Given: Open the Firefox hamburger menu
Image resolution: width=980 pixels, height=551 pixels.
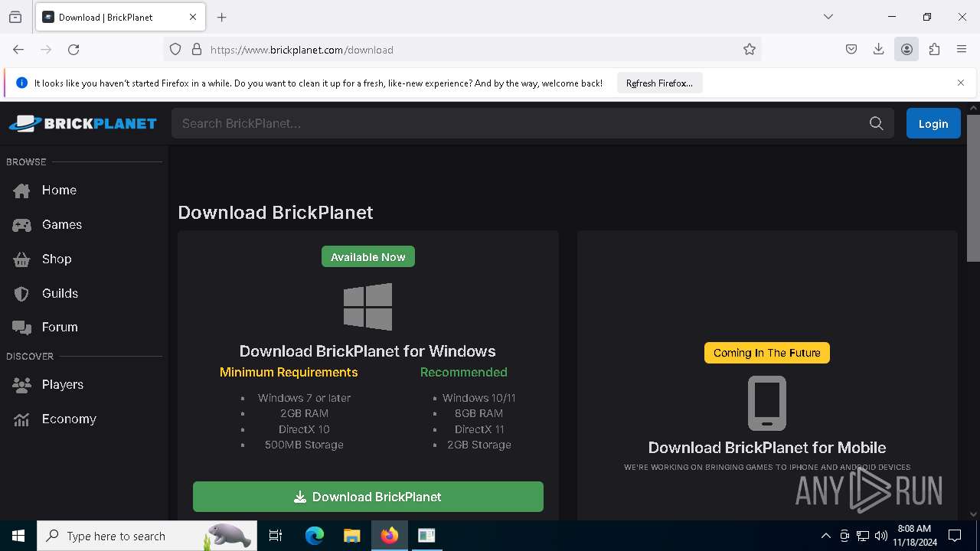Looking at the screenshot, I should click(962, 49).
